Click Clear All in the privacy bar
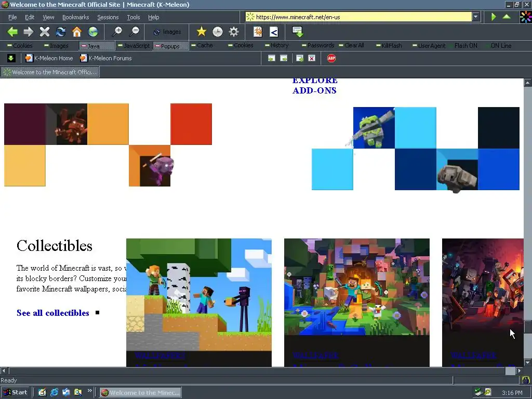532x399 pixels. pos(352,45)
